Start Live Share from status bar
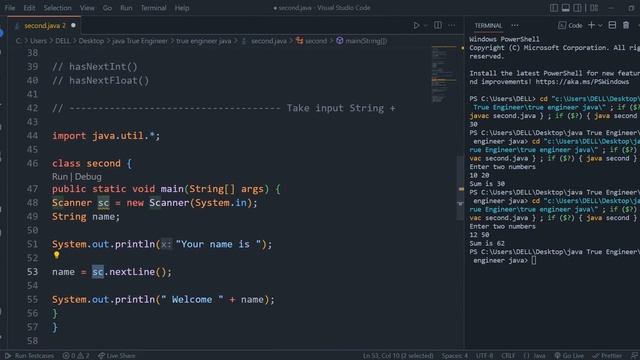The height and width of the screenshot is (360, 640). click(x=117, y=356)
